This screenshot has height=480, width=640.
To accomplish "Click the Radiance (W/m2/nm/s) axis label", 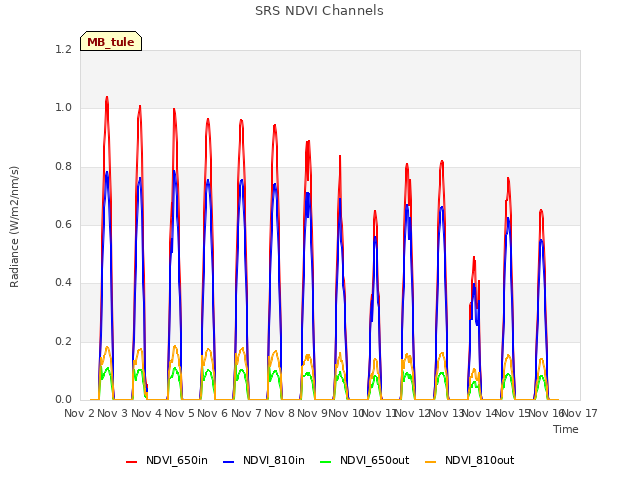I will 14,227.
